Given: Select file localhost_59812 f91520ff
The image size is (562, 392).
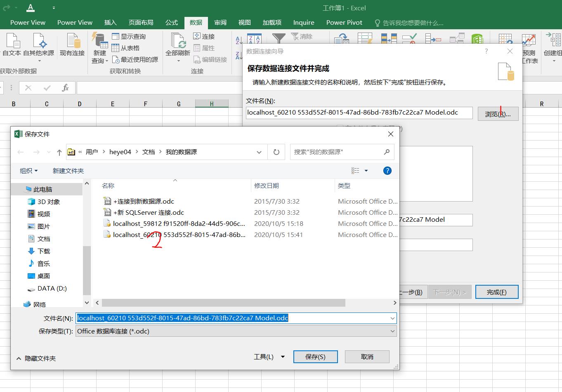Looking at the screenshot, I should coord(174,223).
